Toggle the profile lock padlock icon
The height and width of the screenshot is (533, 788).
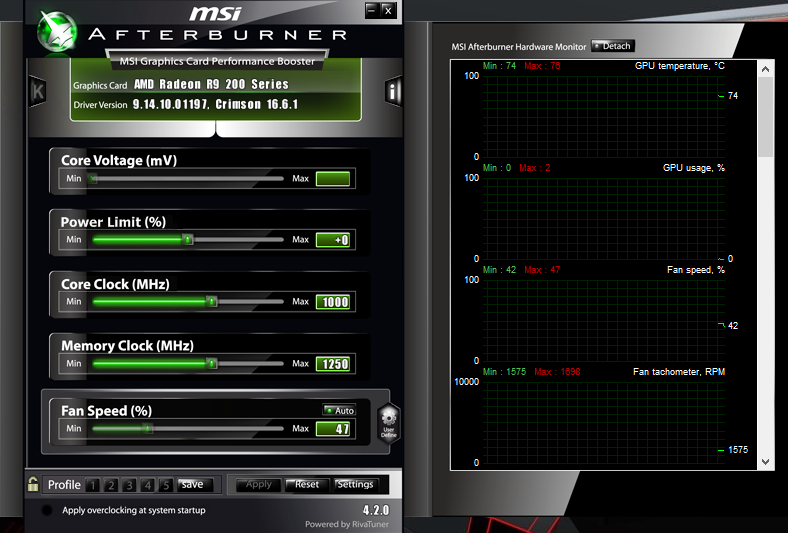pyautogui.click(x=33, y=484)
